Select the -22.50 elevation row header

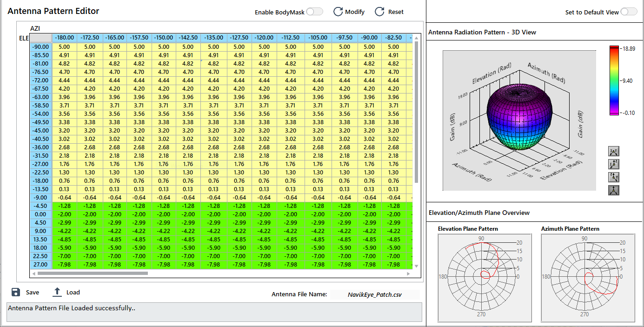coord(41,172)
